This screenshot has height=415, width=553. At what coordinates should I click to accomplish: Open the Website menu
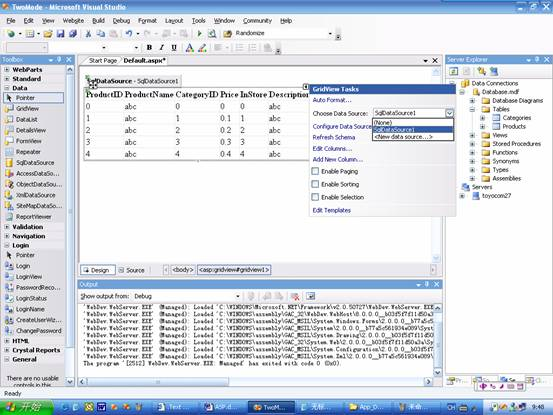(73, 21)
